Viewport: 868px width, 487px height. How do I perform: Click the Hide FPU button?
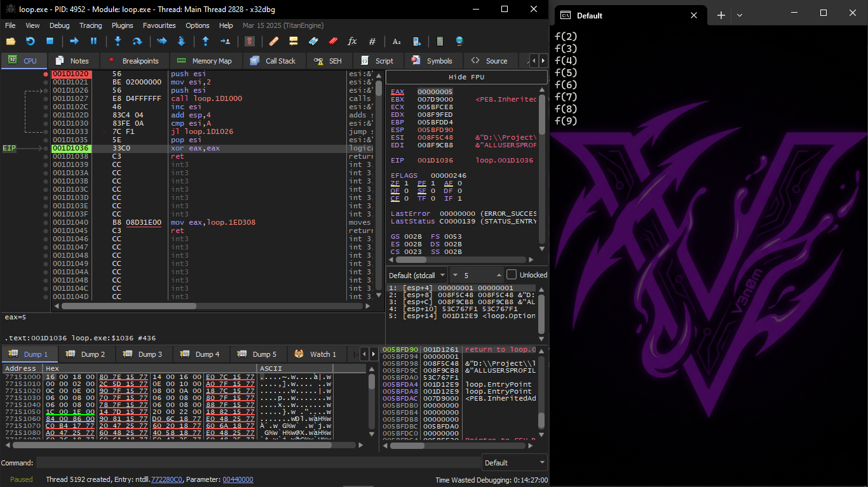[466, 77]
